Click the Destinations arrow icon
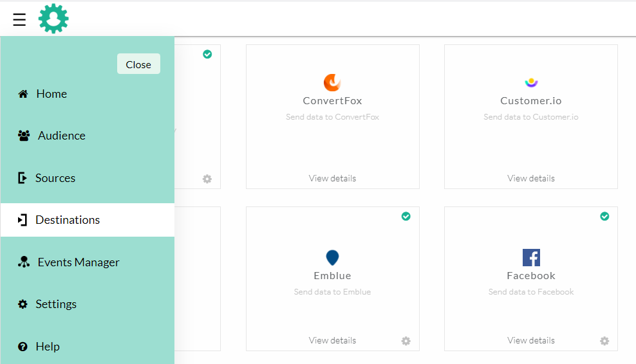The image size is (636, 364). (x=23, y=220)
